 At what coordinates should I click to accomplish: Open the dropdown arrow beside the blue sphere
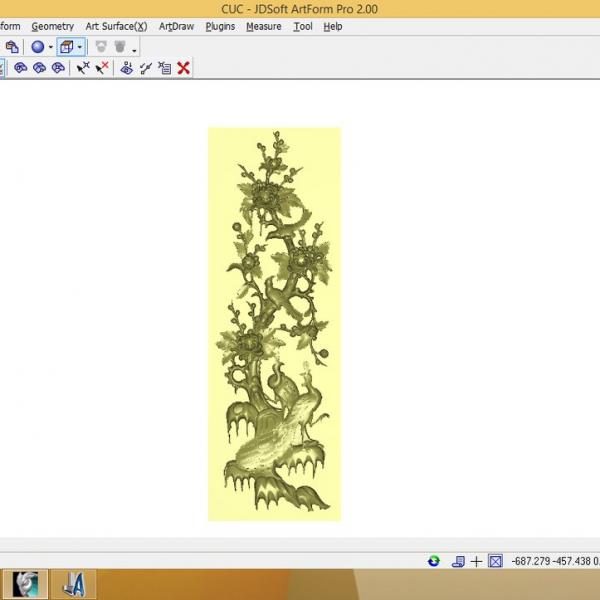click(50, 47)
